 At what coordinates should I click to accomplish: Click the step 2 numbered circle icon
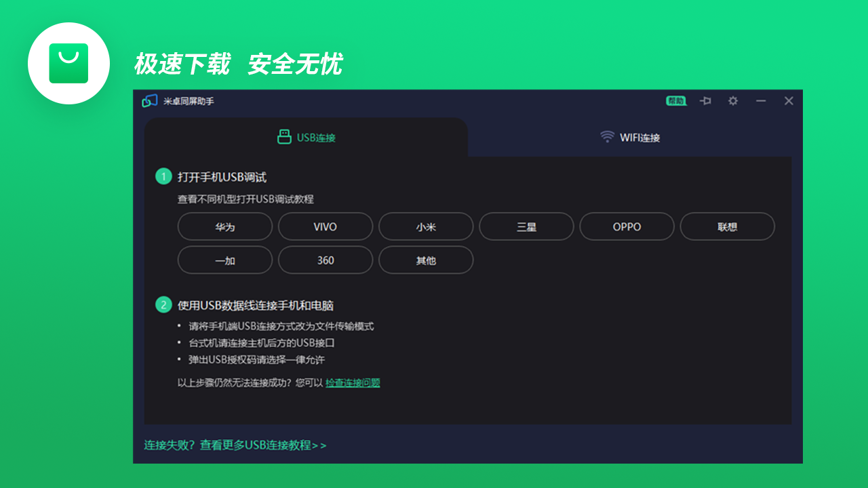pyautogui.click(x=163, y=306)
